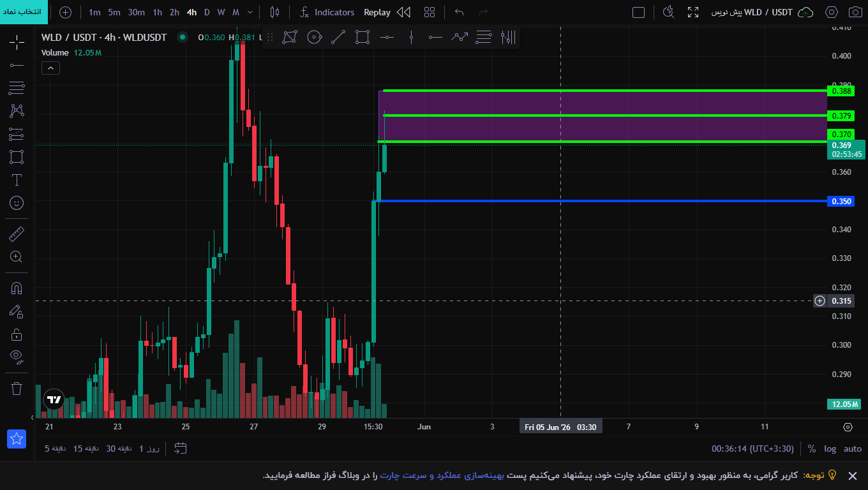Switch to 30m timeframe
The width and height of the screenshot is (868, 490).
pyautogui.click(x=136, y=12)
